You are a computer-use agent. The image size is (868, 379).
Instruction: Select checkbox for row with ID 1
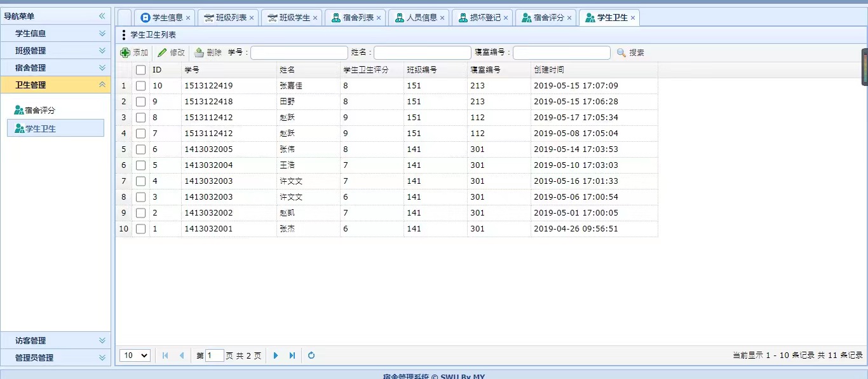140,229
